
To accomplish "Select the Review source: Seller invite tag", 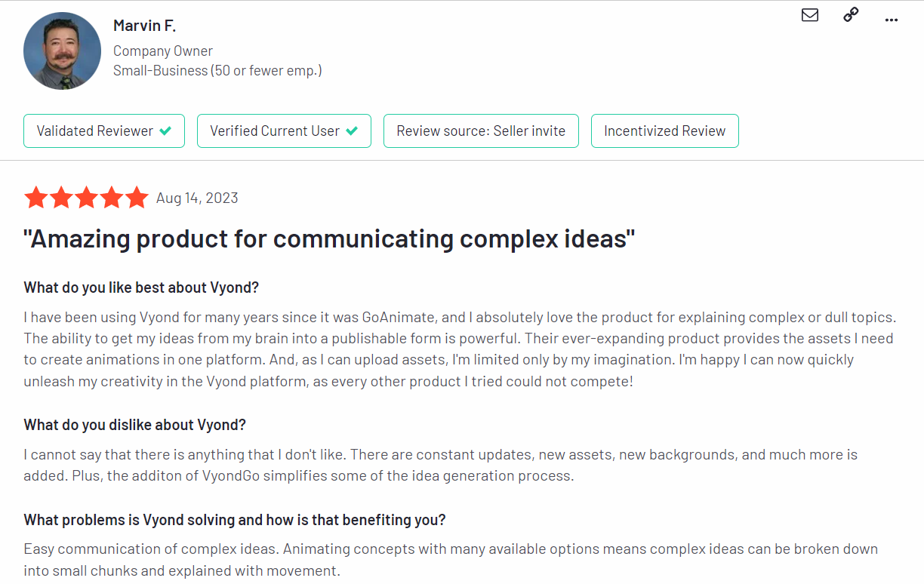I will [481, 131].
